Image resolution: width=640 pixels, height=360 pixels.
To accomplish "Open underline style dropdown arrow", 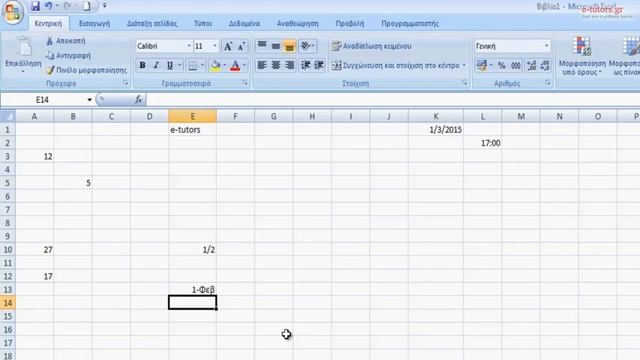I will coord(179,65).
